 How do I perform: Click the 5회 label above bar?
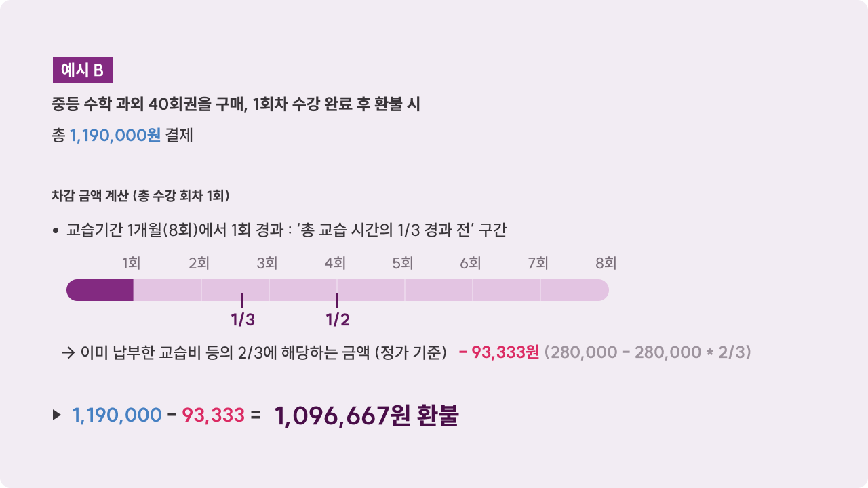402,263
